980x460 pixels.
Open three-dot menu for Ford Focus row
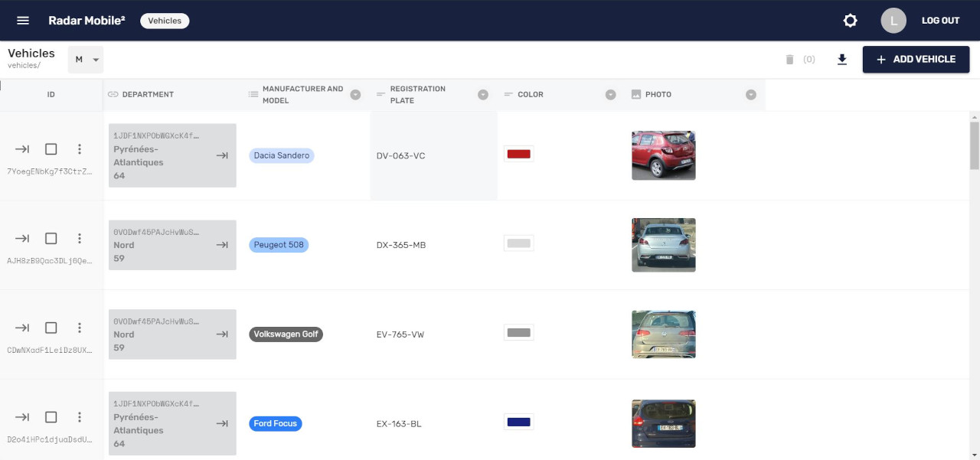coord(80,417)
